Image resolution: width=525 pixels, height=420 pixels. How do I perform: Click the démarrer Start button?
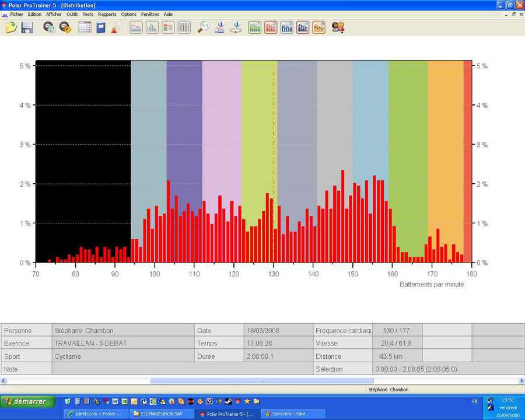tap(28, 401)
